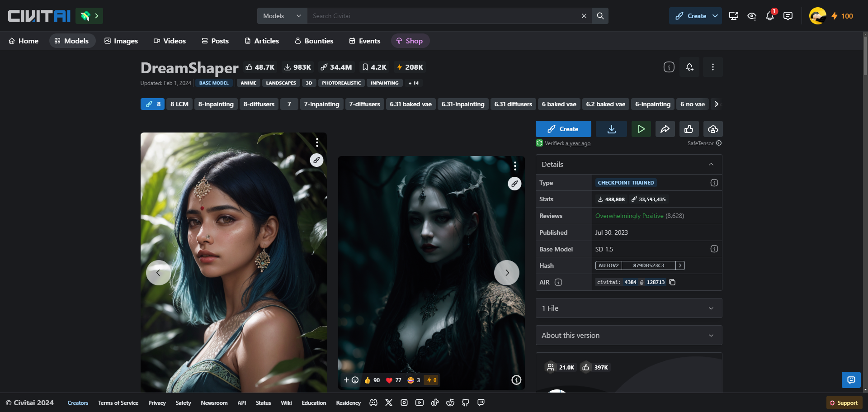Open the Home tab
Screen dimensions: 868x412
click(x=24, y=41)
